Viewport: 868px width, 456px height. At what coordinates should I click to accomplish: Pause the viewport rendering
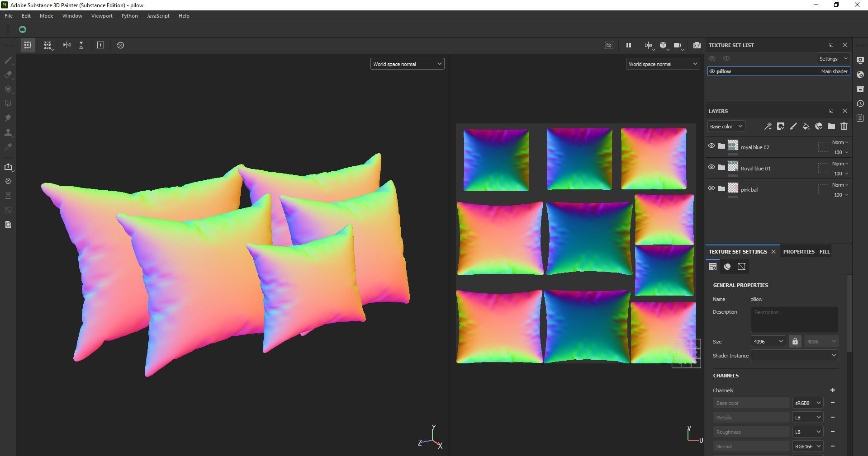628,45
